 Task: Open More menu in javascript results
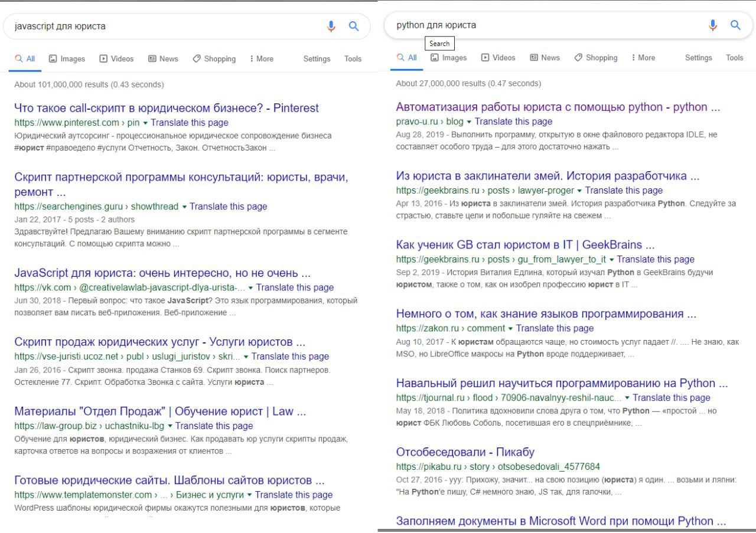(x=262, y=58)
